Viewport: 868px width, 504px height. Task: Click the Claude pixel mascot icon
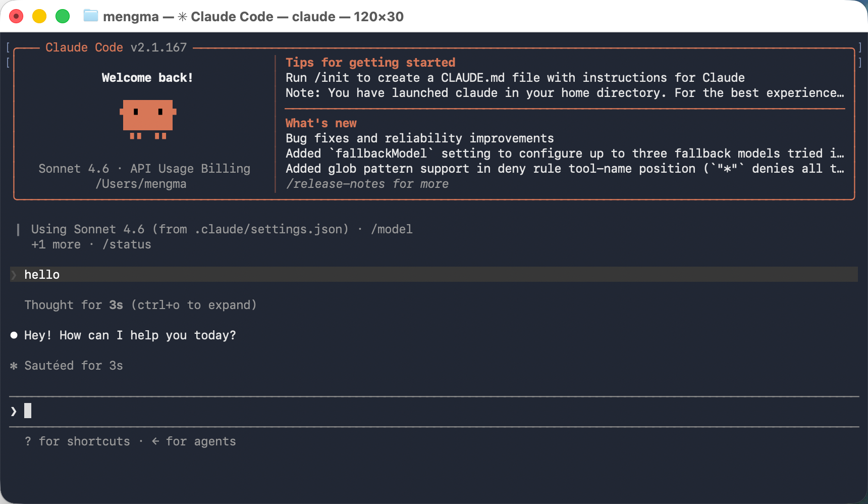(148, 119)
